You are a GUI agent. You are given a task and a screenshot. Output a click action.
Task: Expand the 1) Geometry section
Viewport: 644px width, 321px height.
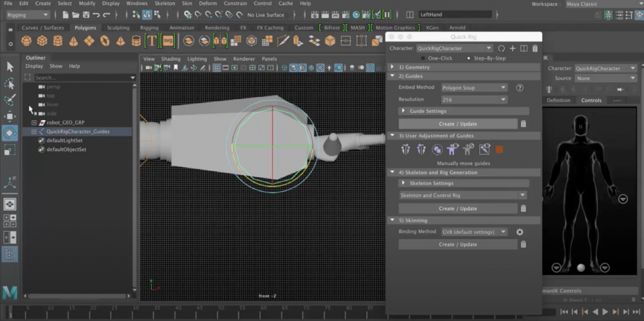pyautogui.click(x=392, y=67)
